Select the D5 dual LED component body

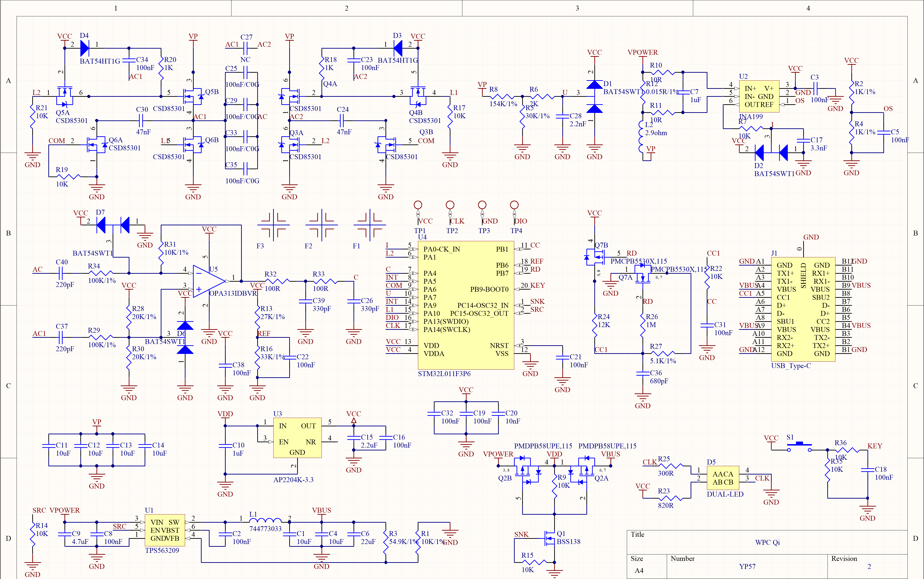(x=723, y=478)
